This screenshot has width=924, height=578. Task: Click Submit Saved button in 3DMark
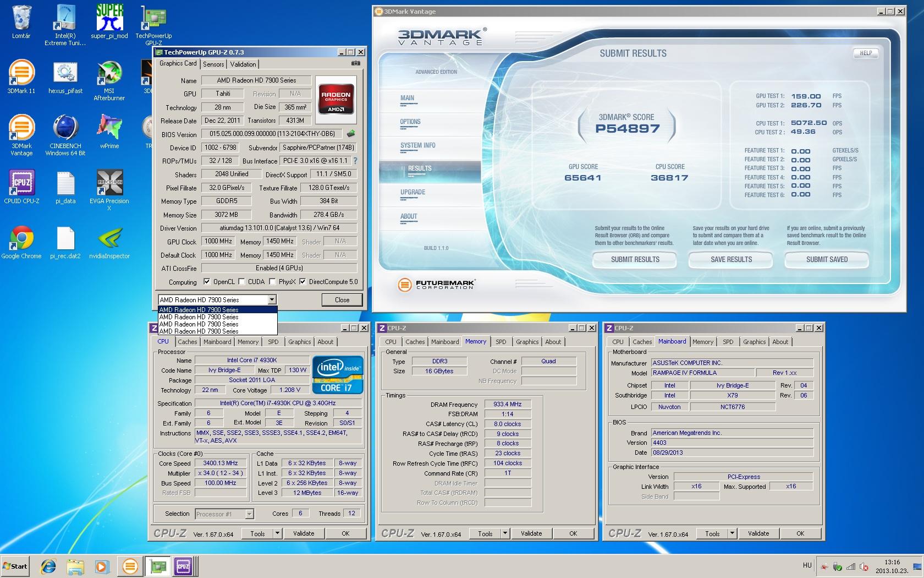(827, 259)
